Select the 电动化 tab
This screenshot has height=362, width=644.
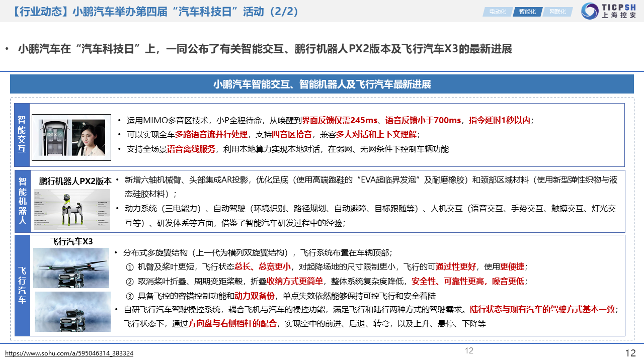click(497, 12)
